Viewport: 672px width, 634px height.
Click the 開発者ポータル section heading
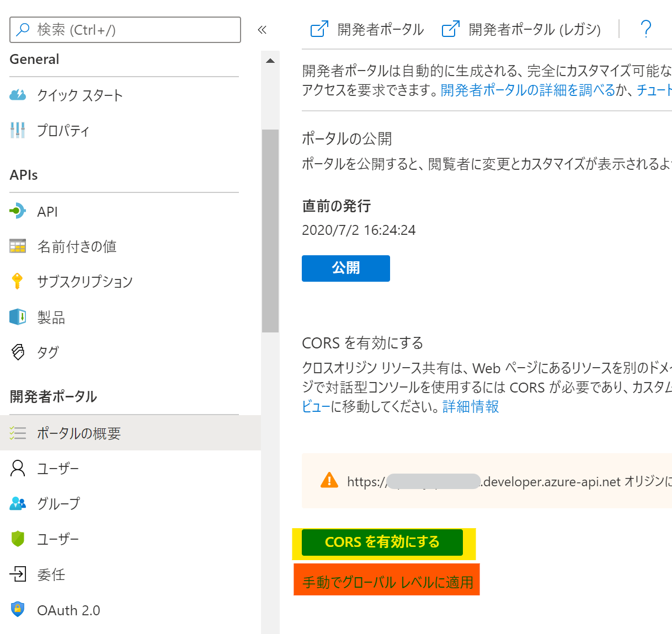pos(54,396)
